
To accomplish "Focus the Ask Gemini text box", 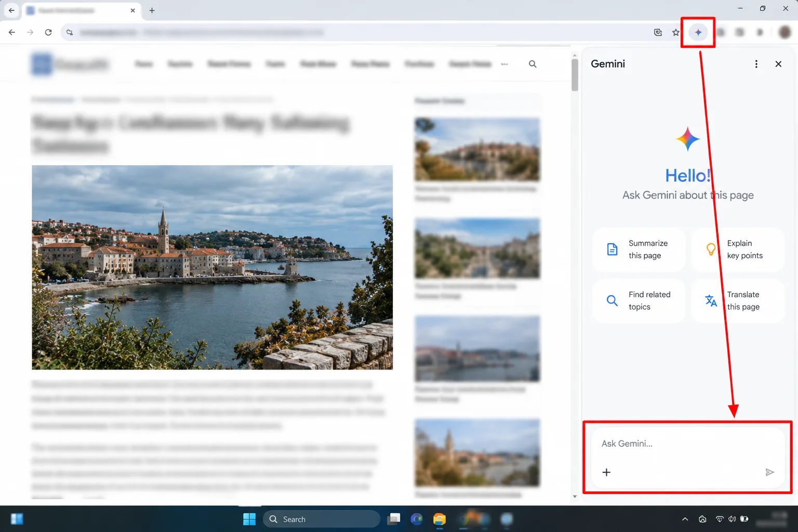I will click(688, 444).
